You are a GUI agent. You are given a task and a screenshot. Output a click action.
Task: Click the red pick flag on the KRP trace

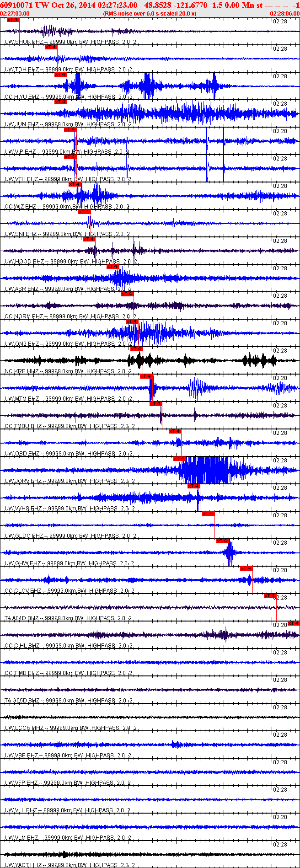point(136,349)
